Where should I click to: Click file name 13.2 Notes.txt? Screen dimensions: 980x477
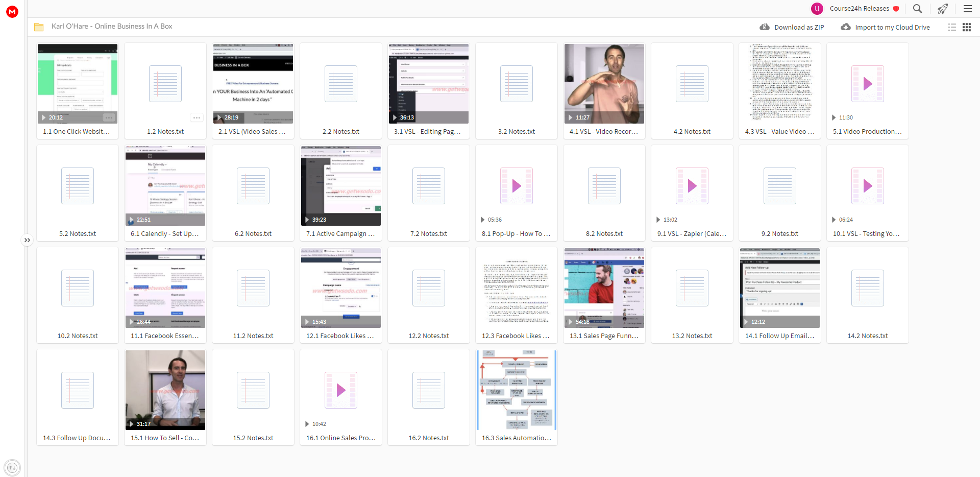tap(692, 336)
